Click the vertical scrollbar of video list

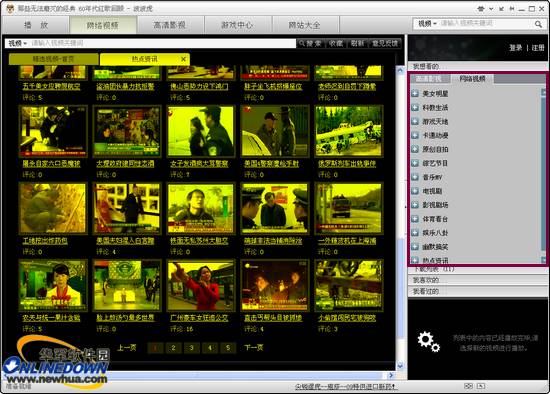[400, 218]
